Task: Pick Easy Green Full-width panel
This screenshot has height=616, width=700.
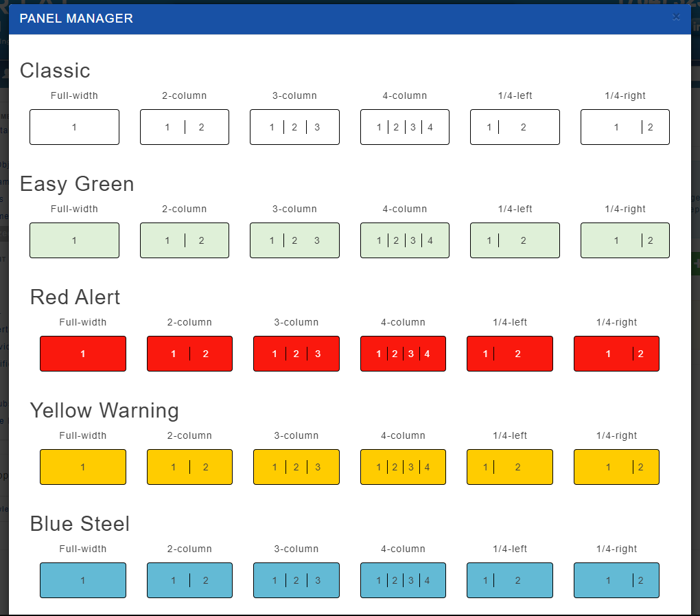Action: [x=75, y=240]
